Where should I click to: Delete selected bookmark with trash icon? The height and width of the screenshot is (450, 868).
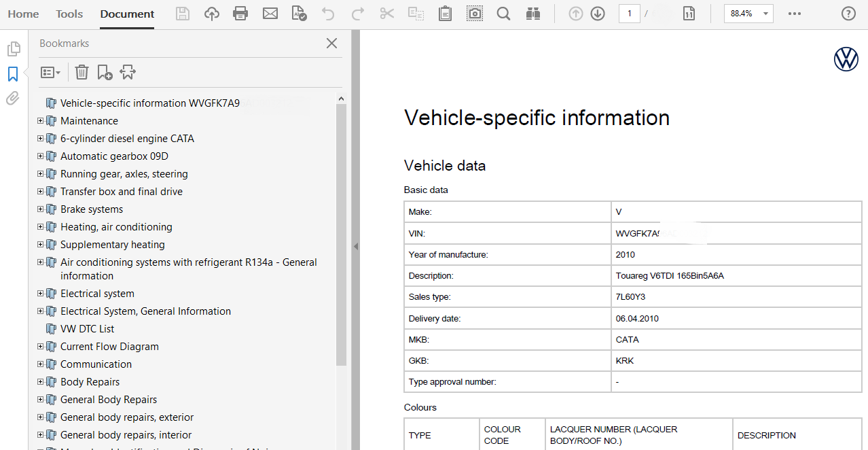(x=82, y=72)
